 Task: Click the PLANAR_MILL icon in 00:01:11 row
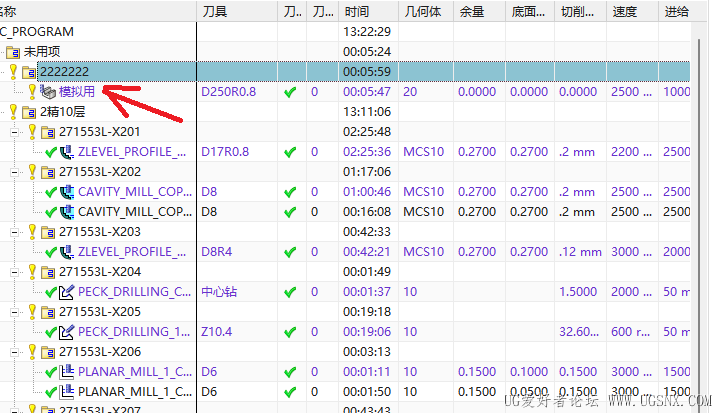coord(67,372)
